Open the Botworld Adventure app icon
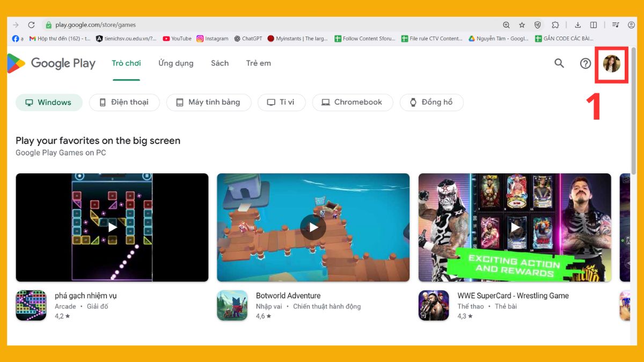This screenshot has width=644, height=362. pyautogui.click(x=232, y=306)
